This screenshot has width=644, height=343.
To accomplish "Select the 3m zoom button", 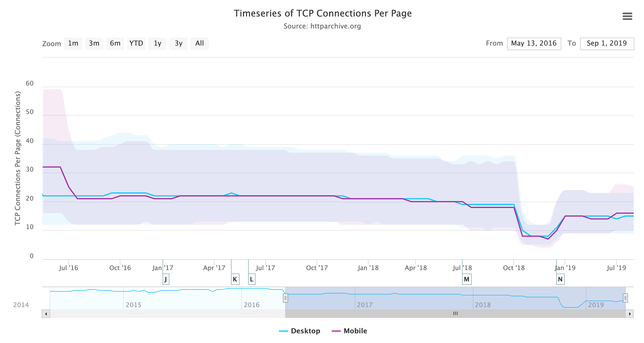I will 94,44.
